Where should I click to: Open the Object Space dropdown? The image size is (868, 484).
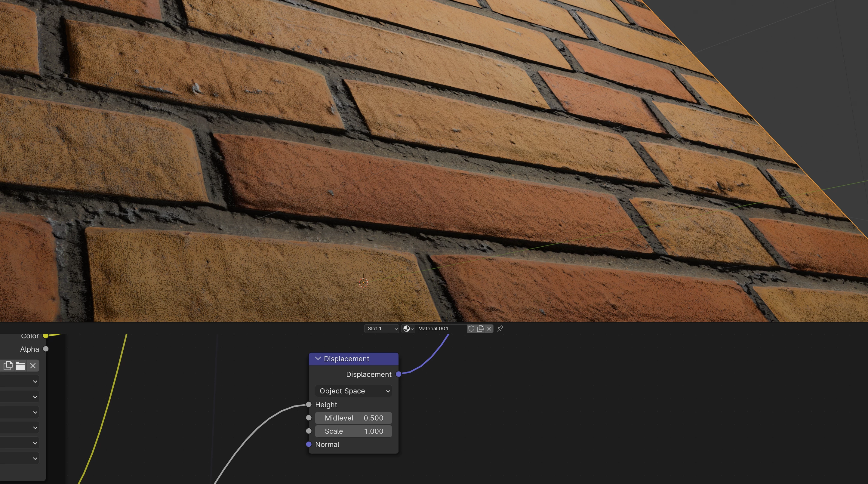353,391
